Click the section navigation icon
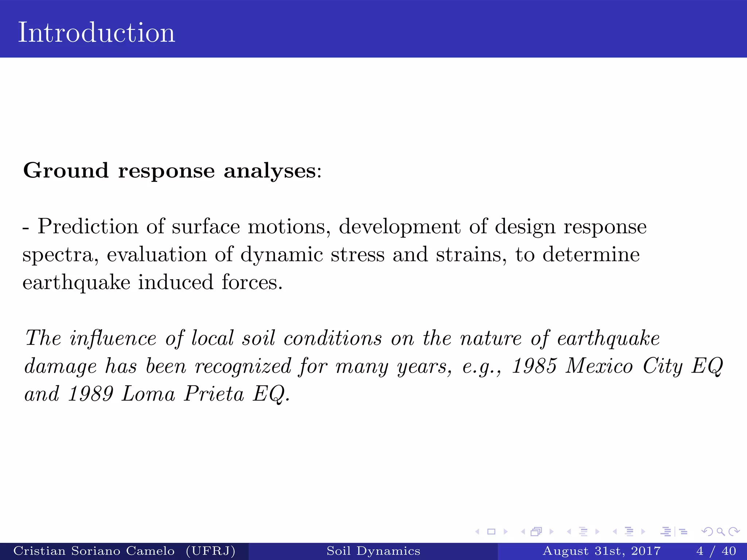 629,532
